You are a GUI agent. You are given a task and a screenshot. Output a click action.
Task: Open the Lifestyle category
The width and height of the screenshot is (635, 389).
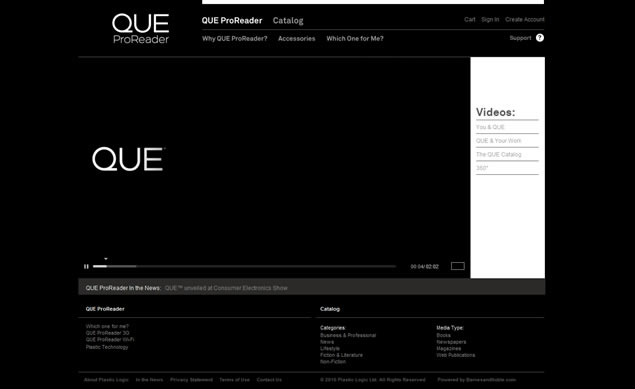coord(330,349)
